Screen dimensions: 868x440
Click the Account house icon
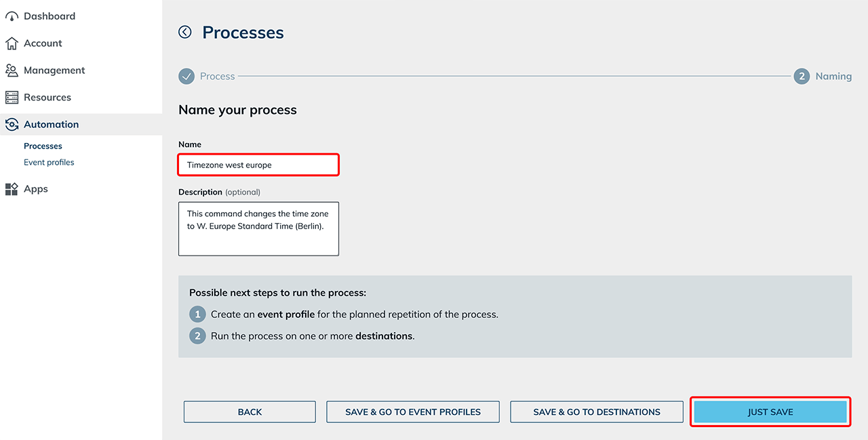(12, 43)
